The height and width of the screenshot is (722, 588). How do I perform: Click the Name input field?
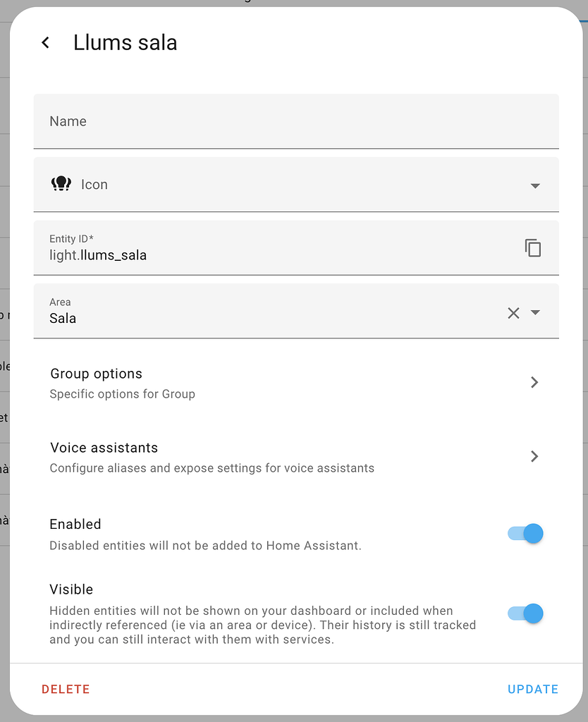(x=282, y=121)
